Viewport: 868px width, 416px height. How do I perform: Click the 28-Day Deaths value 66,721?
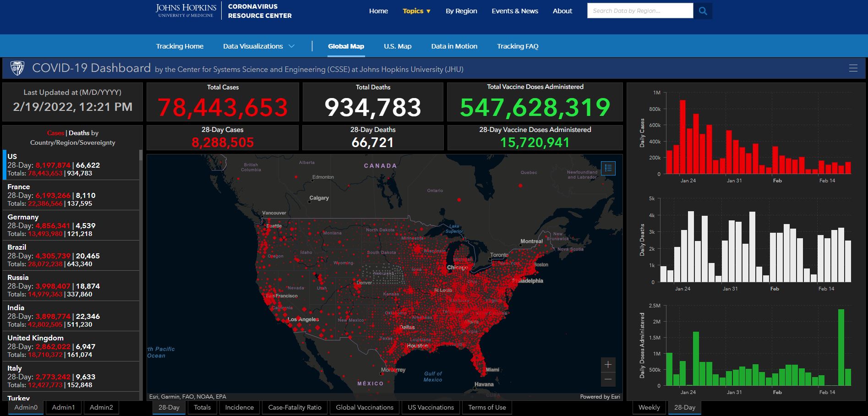coord(373,142)
